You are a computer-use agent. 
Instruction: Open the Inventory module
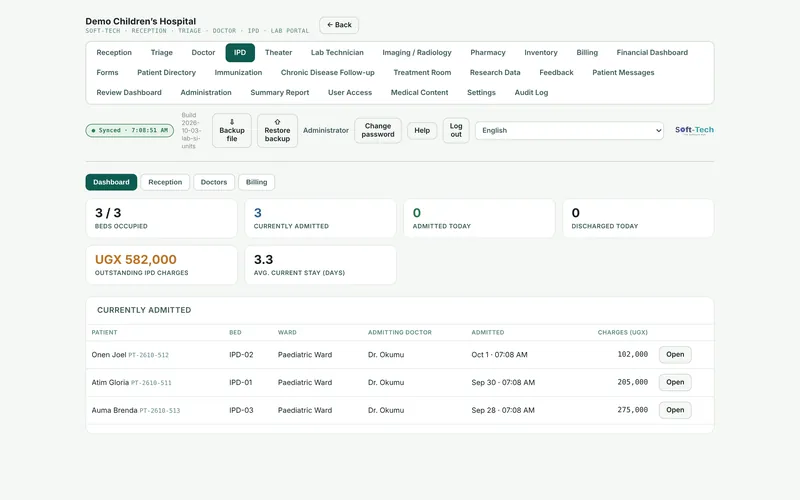pos(541,53)
